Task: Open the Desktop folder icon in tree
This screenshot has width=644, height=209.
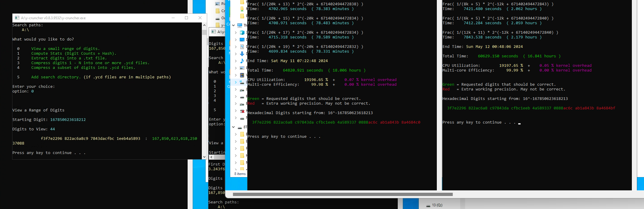Action: click(x=242, y=40)
